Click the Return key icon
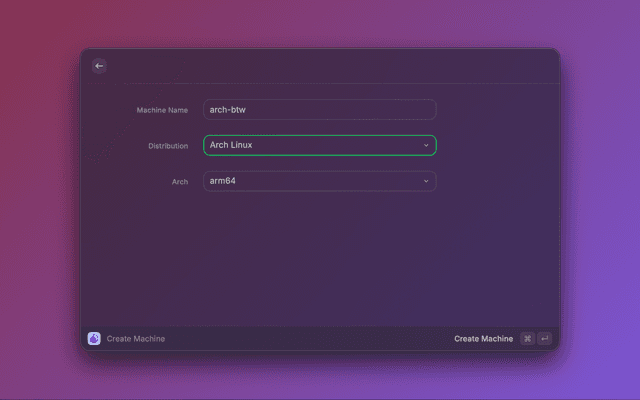The height and width of the screenshot is (400, 640). coord(544,339)
